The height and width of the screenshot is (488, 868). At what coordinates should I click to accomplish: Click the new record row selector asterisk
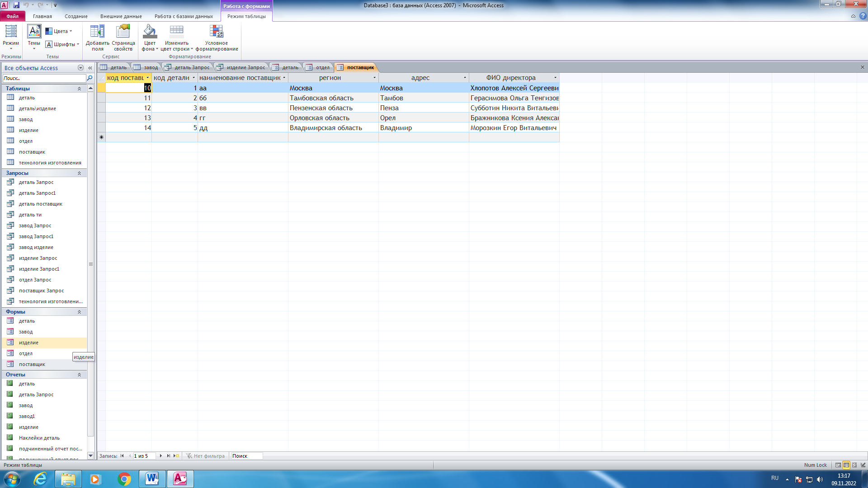(101, 137)
